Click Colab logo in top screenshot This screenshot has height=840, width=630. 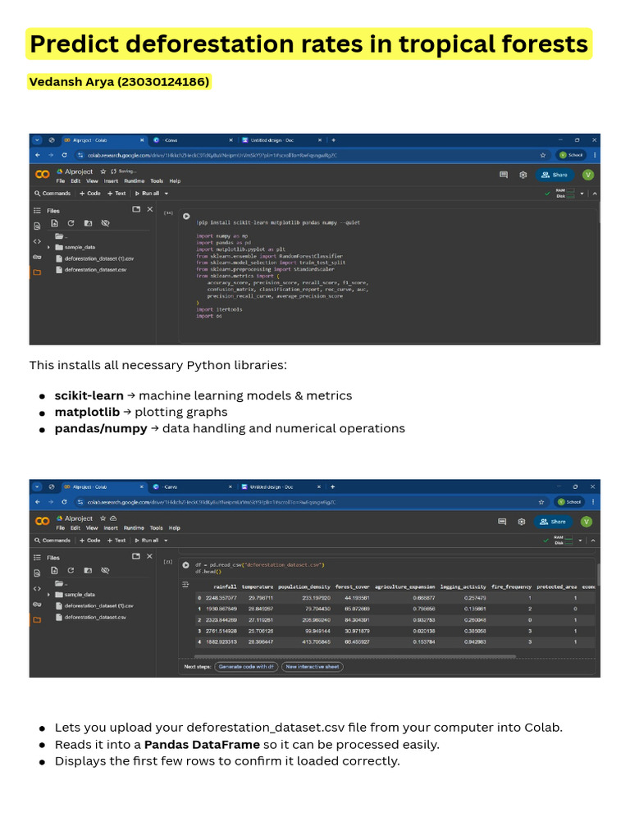pyautogui.click(x=43, y=174)
